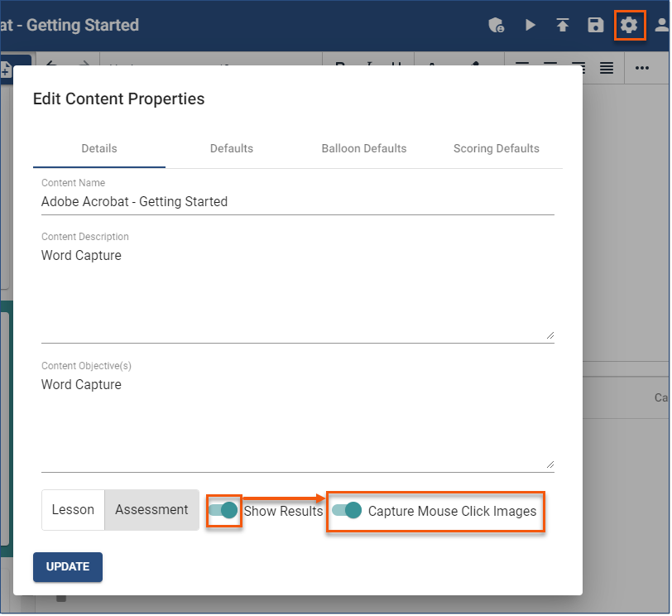The height and width of the screenshot is (616, 672).
Task: Click the UPDATE button
Action: click(x=68, y=567)
